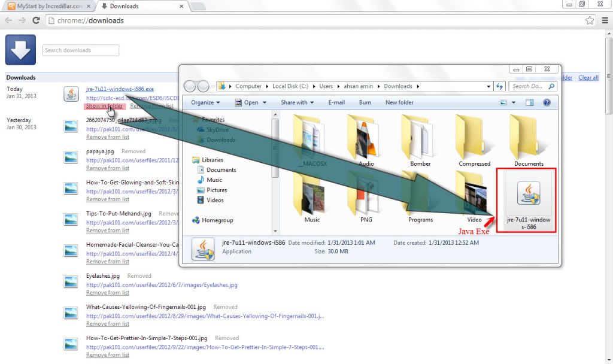Click image icon next to Eyelashes.jpg
The width and height of the screenshot is (613, 364).
click(x=71, y=282)
